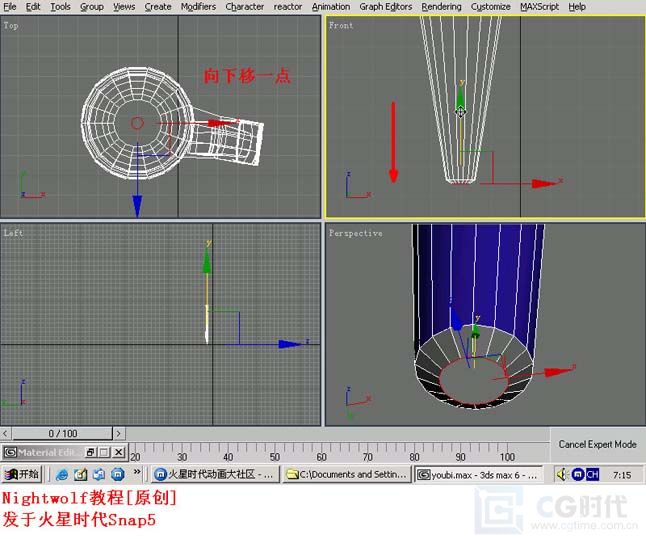Open the Group menu
The height and width of the screenshot is (539, 646).
(92, 7)
